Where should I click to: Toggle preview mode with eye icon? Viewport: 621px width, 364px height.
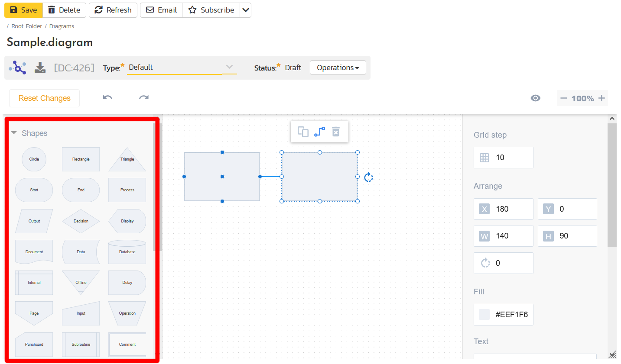[x=536, y=98]
